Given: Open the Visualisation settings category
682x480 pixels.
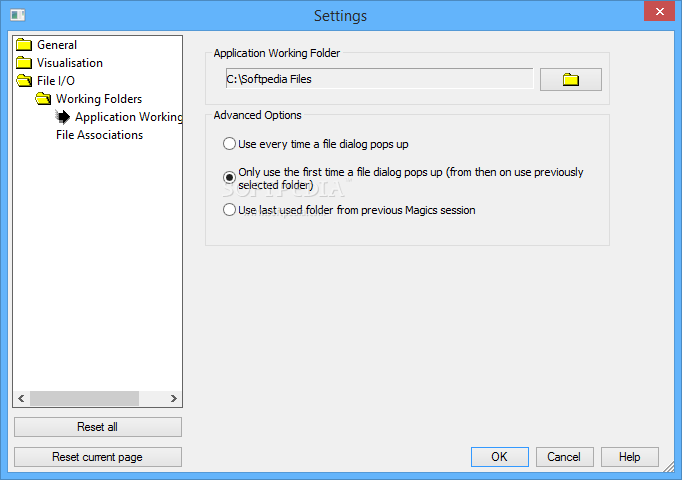Looking at the screenshot, I should [70, 63].
